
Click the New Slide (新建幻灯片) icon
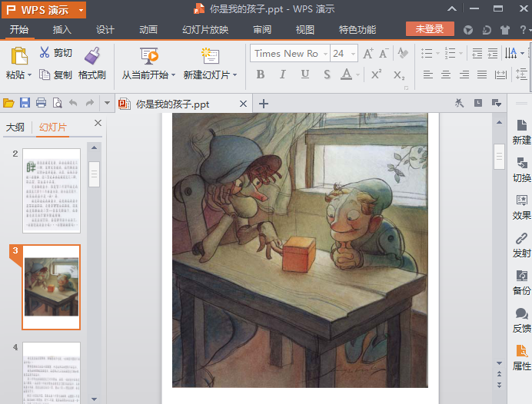coord(211,56)
